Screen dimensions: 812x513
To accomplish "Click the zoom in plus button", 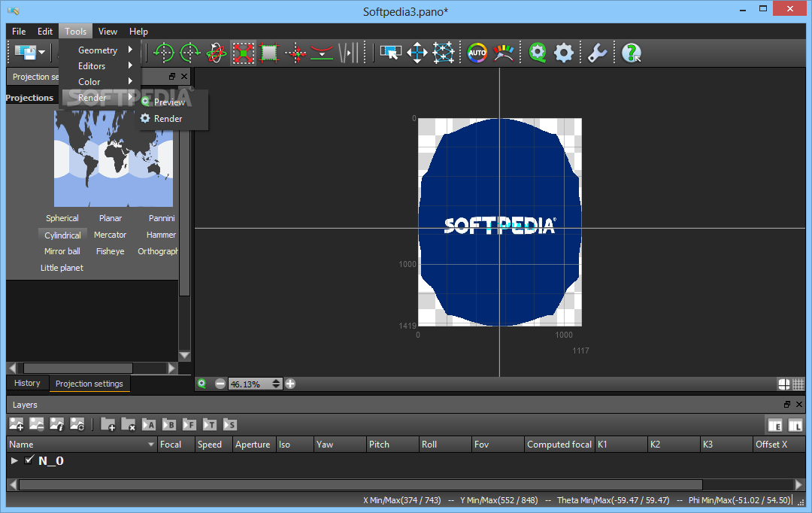I will 290,384.
